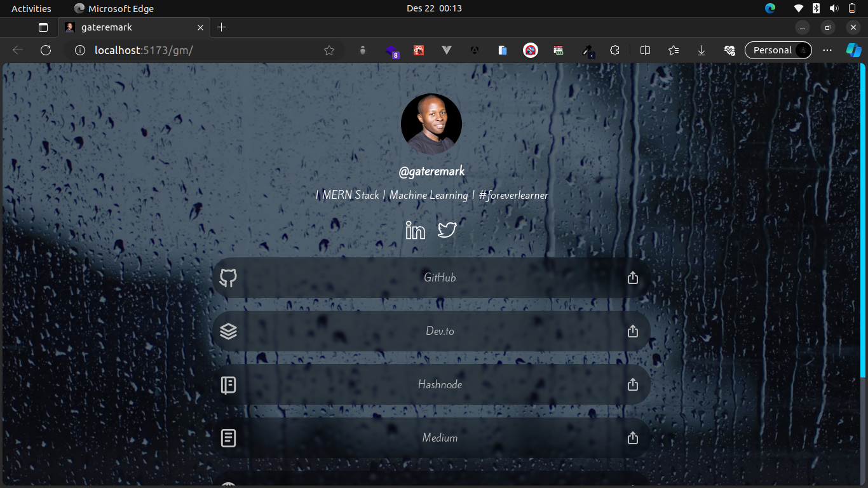The height and width of the screenshot is (488, 868).
Task: Click the Medium document icon
Action: pyautogui.click(x=228, y=438)
